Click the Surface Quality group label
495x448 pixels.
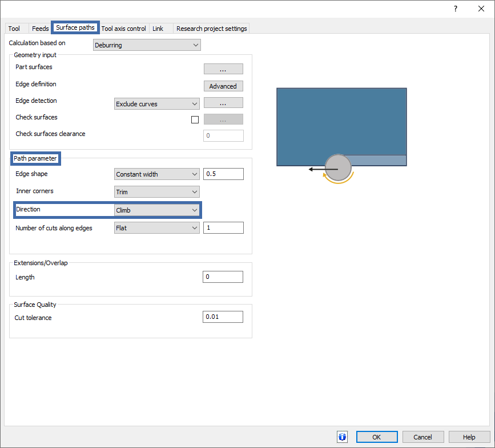(35, 305)
